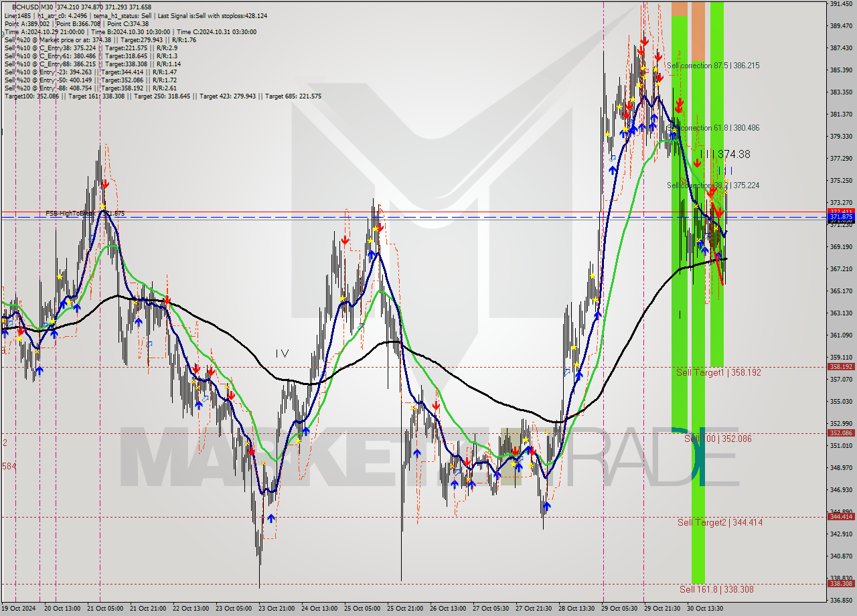The width and height of the screenshot is (857, 616).
Task: Click the 'Sell %10 @ C_Entry88: 386.215' line
Action: click(92, 64)
